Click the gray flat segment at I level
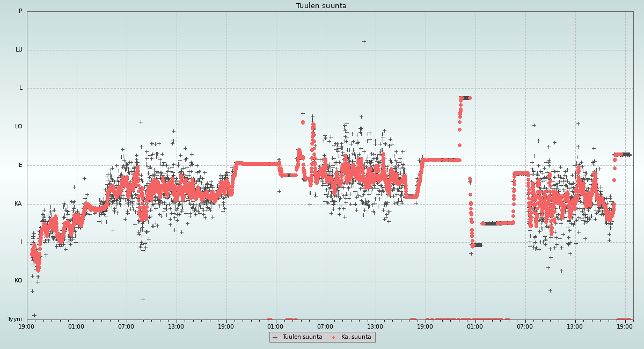The height and width of the screenshot is (349, 644). pyautogui.click(x=477, y=245)
